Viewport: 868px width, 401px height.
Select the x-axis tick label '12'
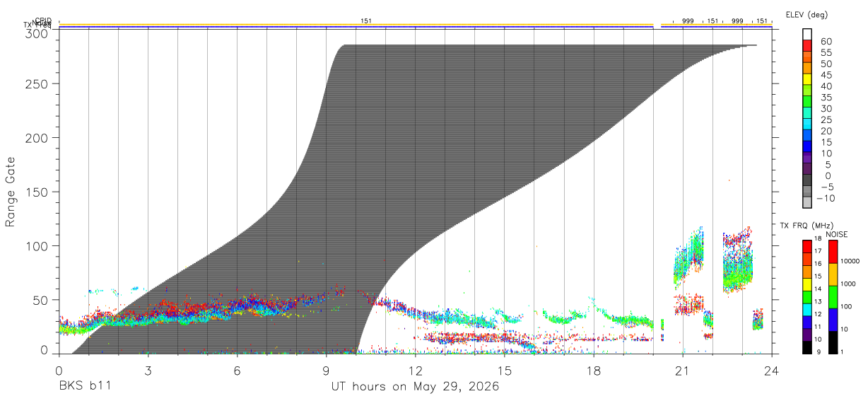(416, 370)
